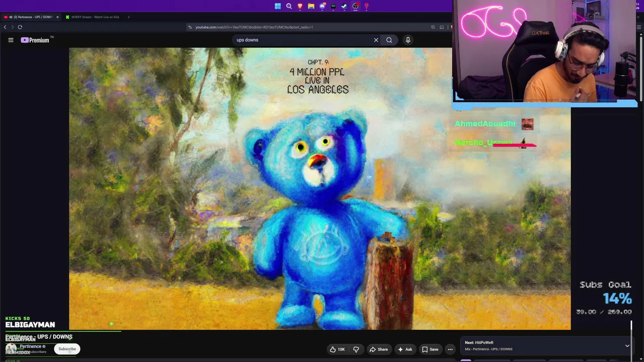This screenshot has width=644, height=362.
Task: Open File Explorer from taskbar
Action: pos(311,6)
